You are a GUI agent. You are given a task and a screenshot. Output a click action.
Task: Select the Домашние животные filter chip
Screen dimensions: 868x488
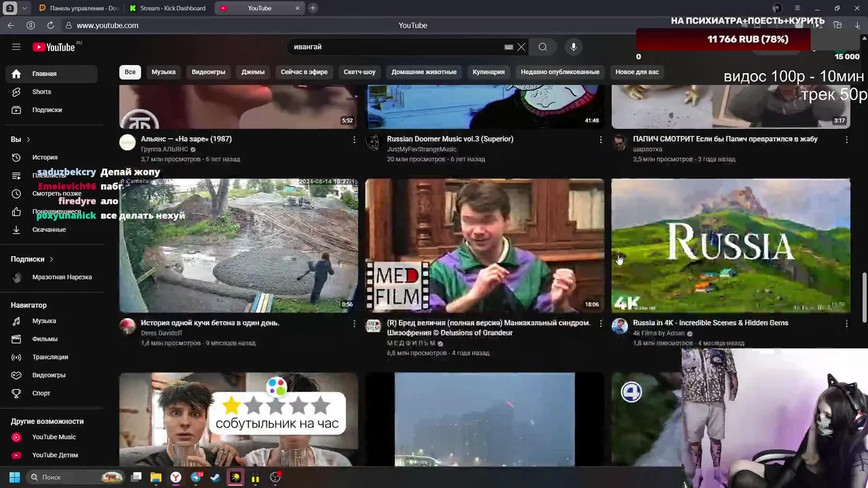tap(424, 72)
